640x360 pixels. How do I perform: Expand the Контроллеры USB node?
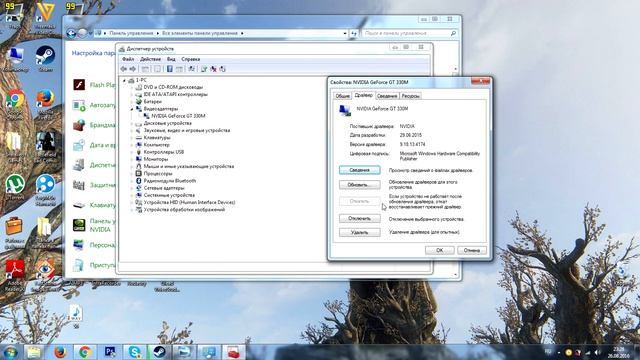pos(131,152)
